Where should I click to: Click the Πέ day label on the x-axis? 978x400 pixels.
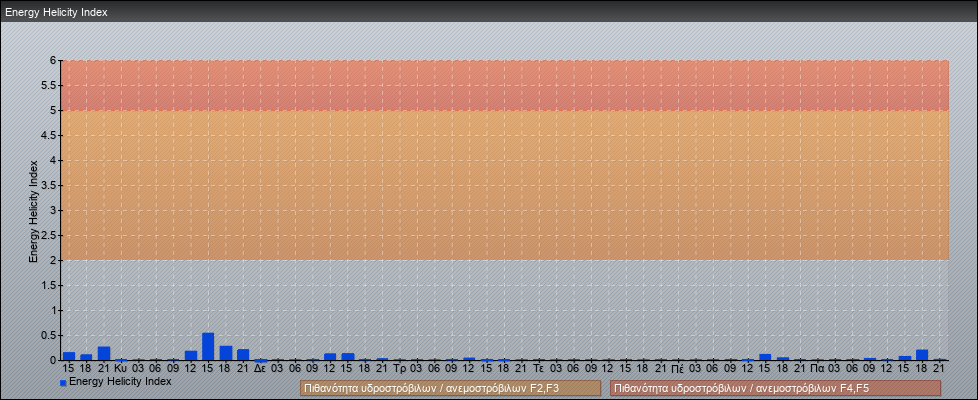679,369
